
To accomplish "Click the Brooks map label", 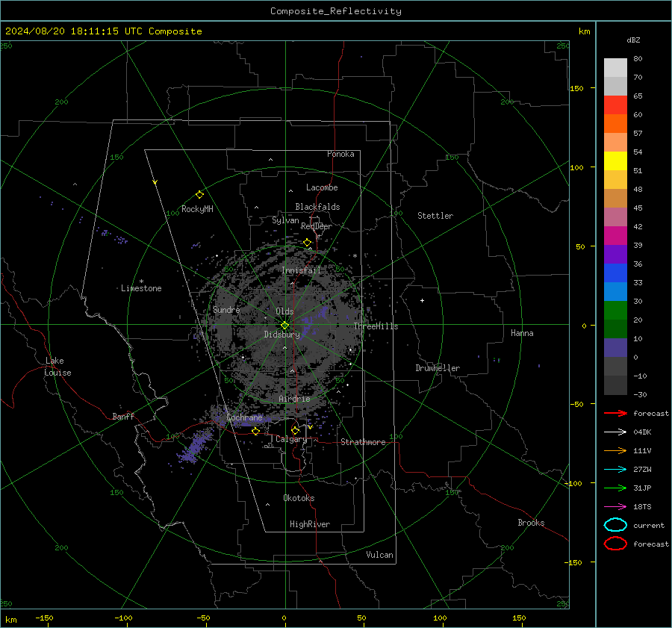I will tap(531, 523).
